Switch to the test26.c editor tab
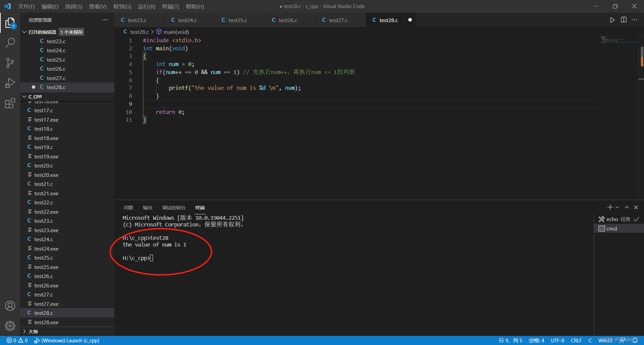Image resolution: width=644 pixels, height=345 pixels. [290, 20]
